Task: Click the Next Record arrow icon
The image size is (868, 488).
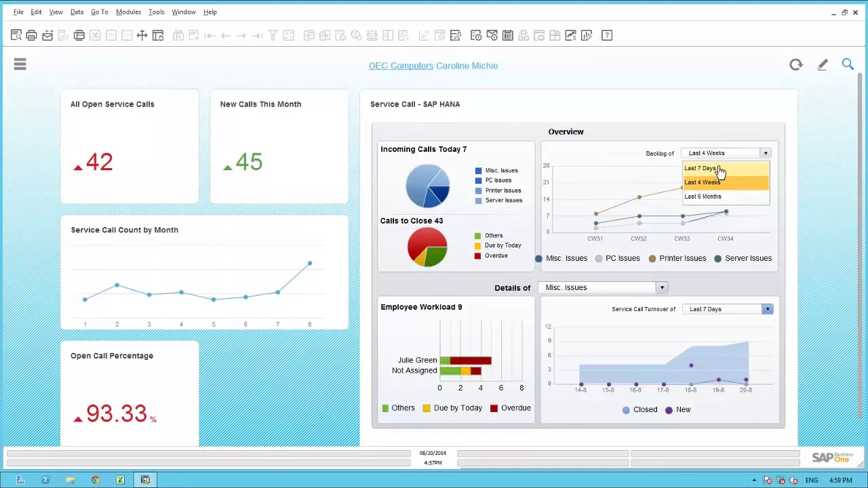Action: (x=241, y=35)
